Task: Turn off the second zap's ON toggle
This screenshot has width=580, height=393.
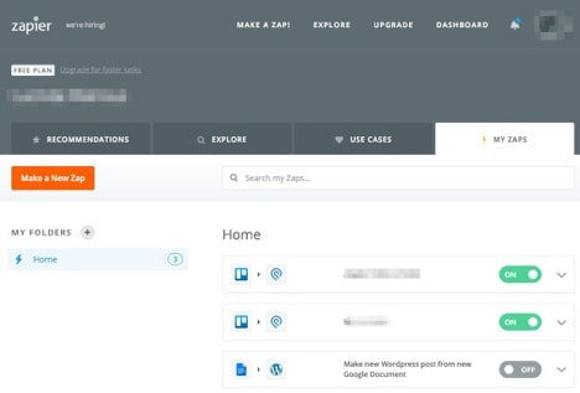Action: tap(520, 322)
